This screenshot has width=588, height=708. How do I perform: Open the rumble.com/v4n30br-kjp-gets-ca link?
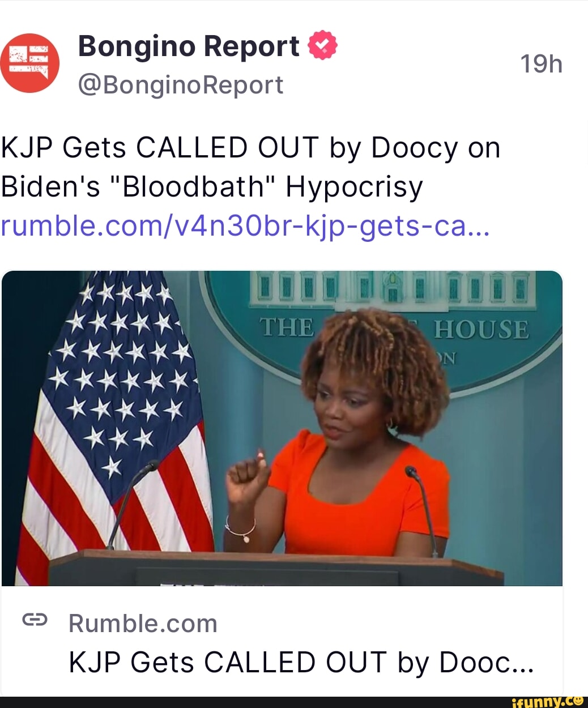245,226
